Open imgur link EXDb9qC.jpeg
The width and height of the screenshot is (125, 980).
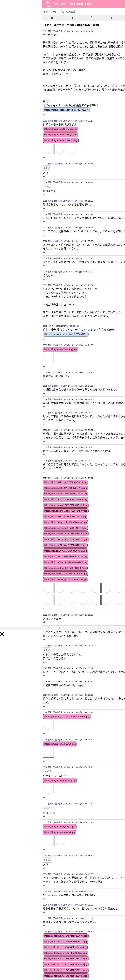coord(61,140)
